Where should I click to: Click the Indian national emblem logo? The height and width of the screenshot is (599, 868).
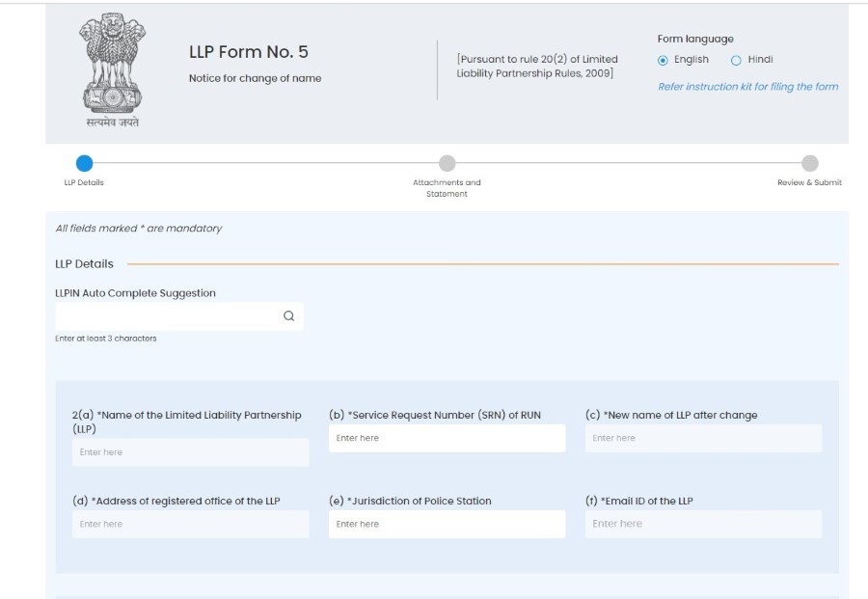click(x=113, y=70)
